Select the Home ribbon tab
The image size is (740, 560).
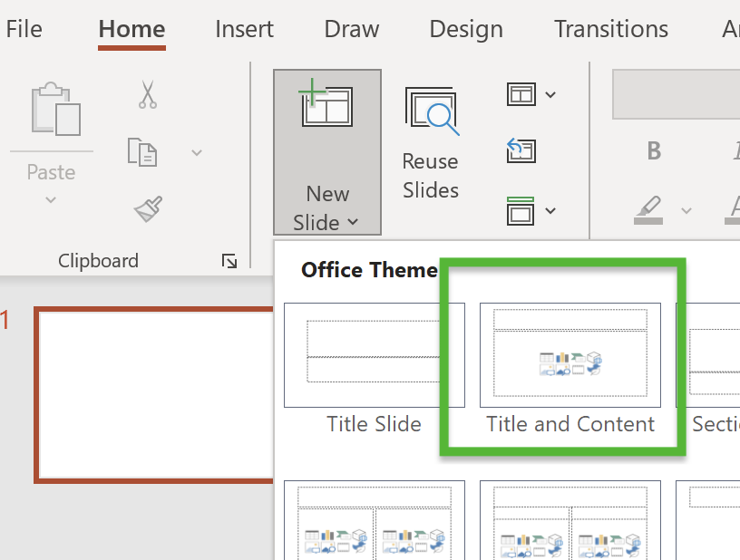coord(131,29)
